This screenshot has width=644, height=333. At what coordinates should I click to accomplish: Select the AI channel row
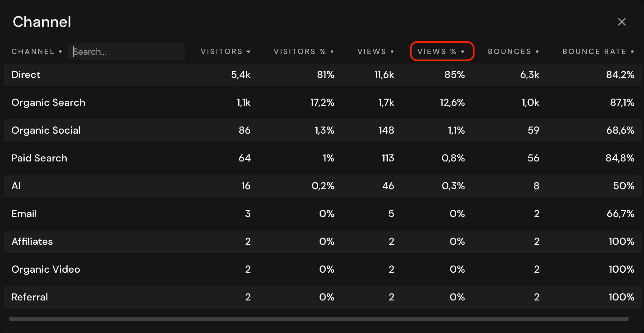16,186
